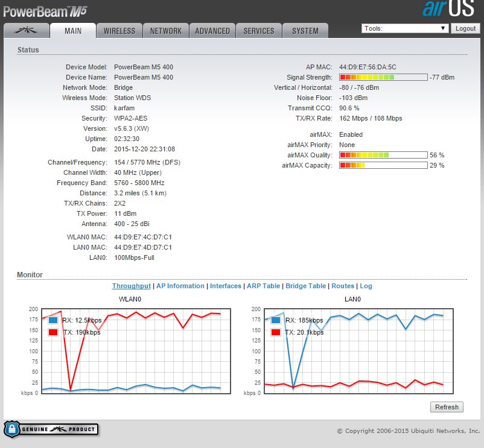Click the WLAN0 MAC 44:D9:E7:4C:D7:C1

[x=143, y=237]
